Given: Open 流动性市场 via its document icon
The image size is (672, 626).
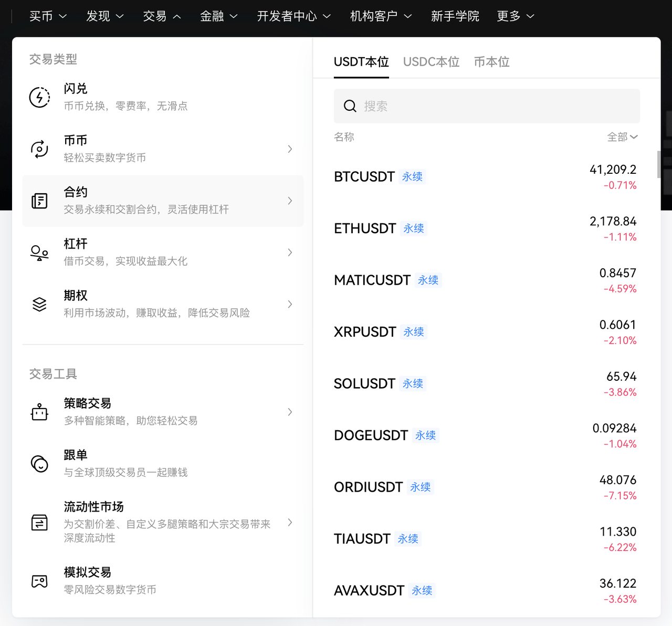Looking at the screenshot, I should (39, 523).
